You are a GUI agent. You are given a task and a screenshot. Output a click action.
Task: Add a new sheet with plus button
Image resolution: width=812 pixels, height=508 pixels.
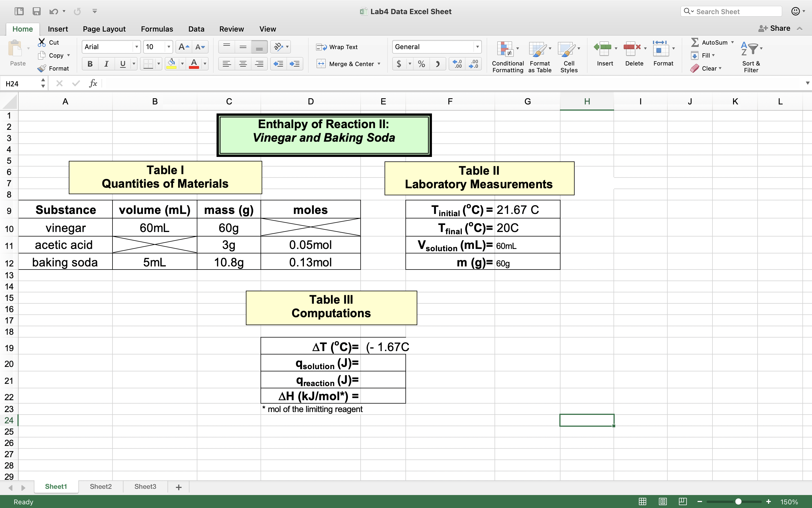(178, 487)
